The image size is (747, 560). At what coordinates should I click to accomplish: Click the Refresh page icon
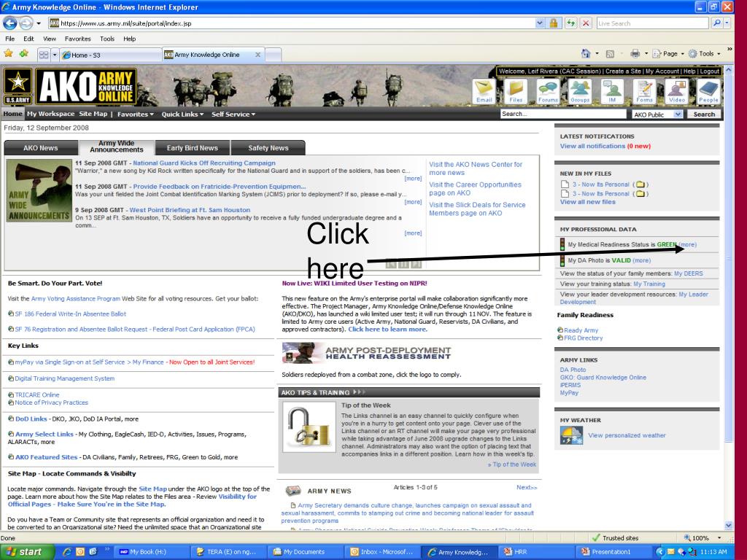pos(570,23)
